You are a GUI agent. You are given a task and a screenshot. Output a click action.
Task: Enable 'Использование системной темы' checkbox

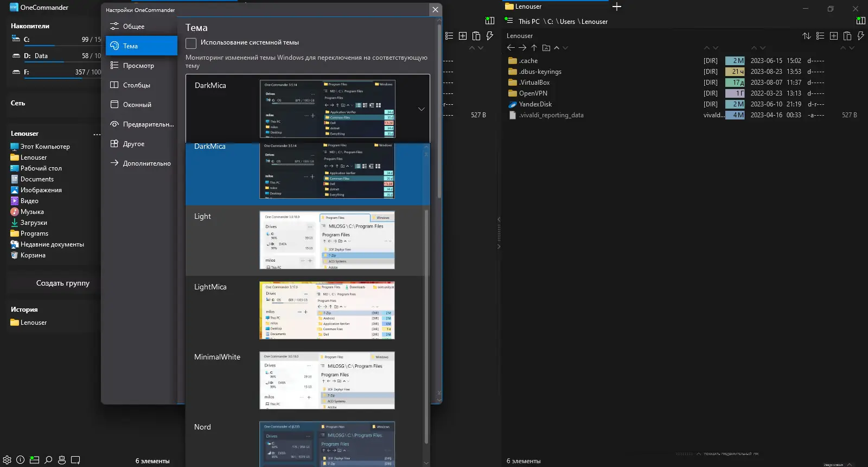point(191,43)
